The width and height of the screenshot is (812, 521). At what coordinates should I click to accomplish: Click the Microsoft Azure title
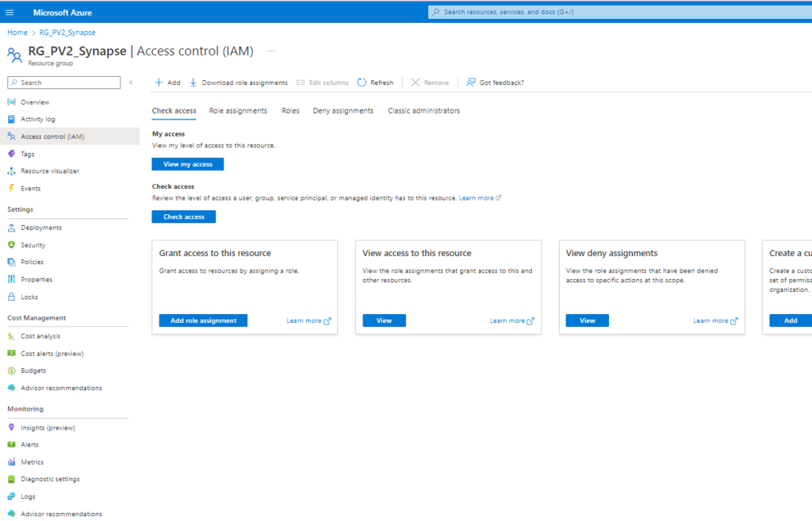pos(63,13)
